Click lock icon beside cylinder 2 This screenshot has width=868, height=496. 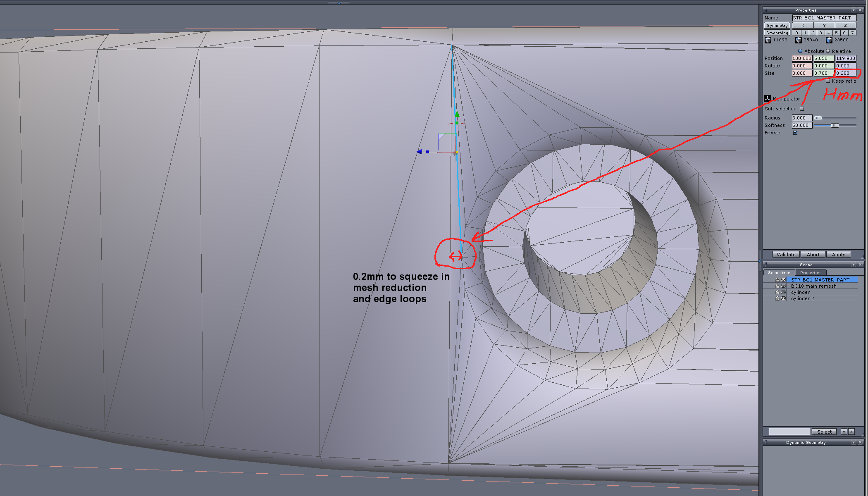(x=777, y=298)
